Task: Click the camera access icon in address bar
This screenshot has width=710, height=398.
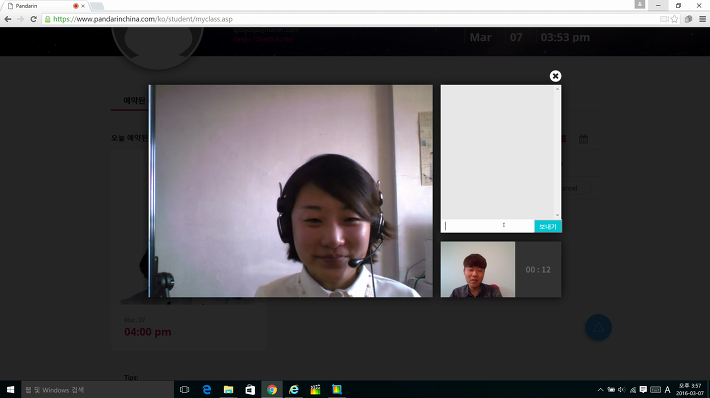Action: [664, 19]
